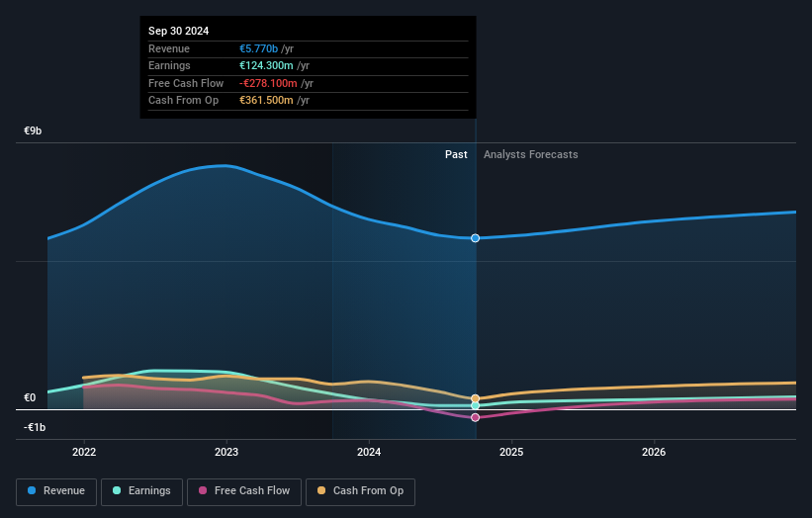
Task: Click the orange Cash From Op data point
Action: (475, 398)
